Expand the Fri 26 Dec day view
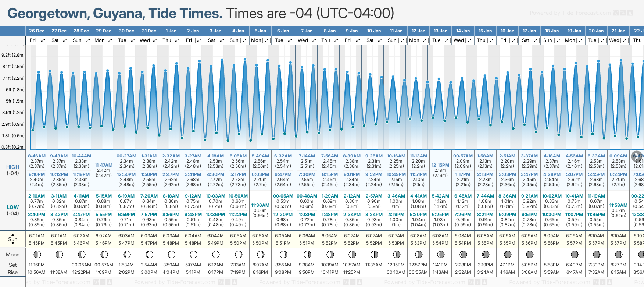Screen dimensions: 644x287 point(43,40)
